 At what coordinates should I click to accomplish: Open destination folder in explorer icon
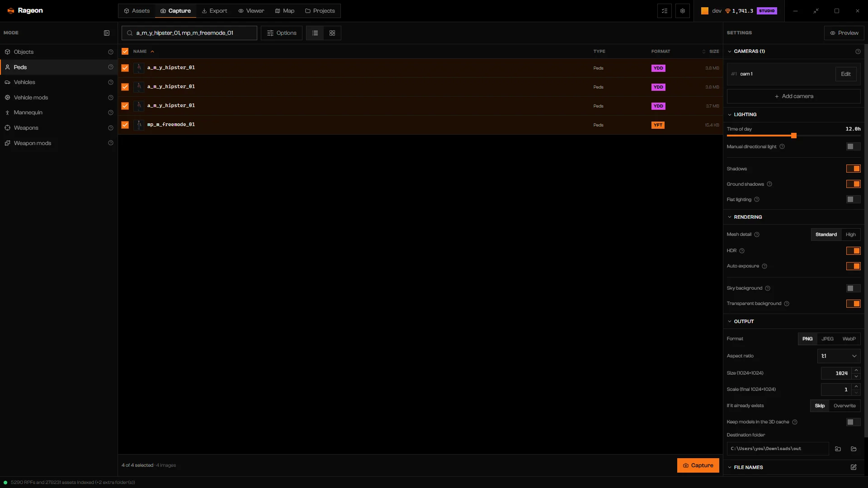854,449
